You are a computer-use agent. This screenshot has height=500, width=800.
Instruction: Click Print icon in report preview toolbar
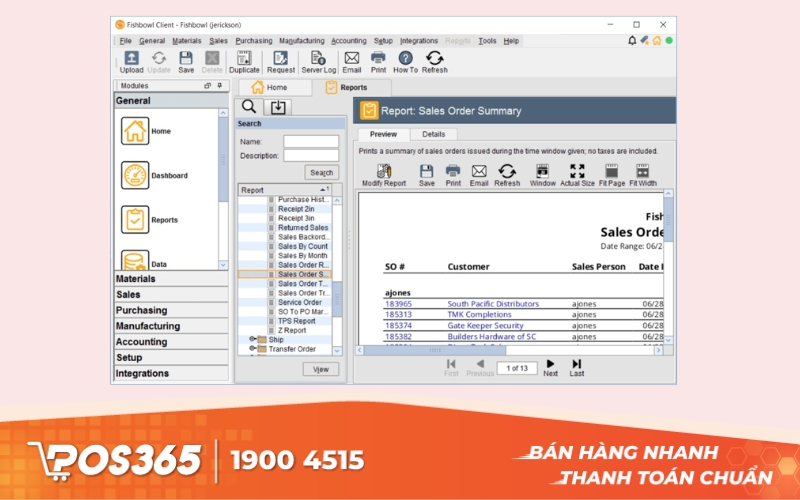click(x=453, y=171)
